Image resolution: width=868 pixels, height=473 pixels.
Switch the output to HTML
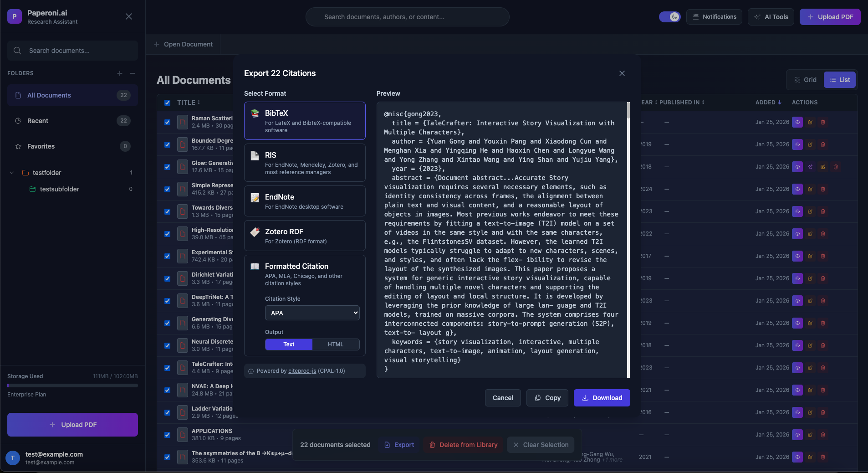(x=336, y=344)
